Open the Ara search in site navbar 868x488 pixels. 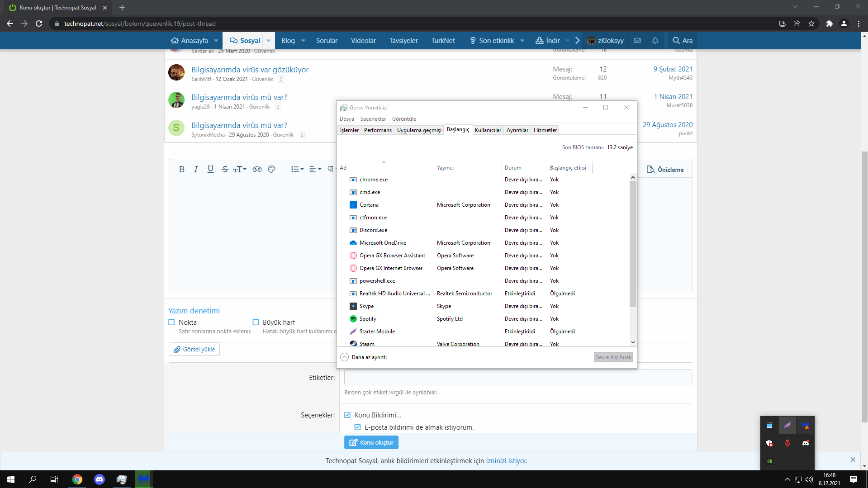point(683,40)
